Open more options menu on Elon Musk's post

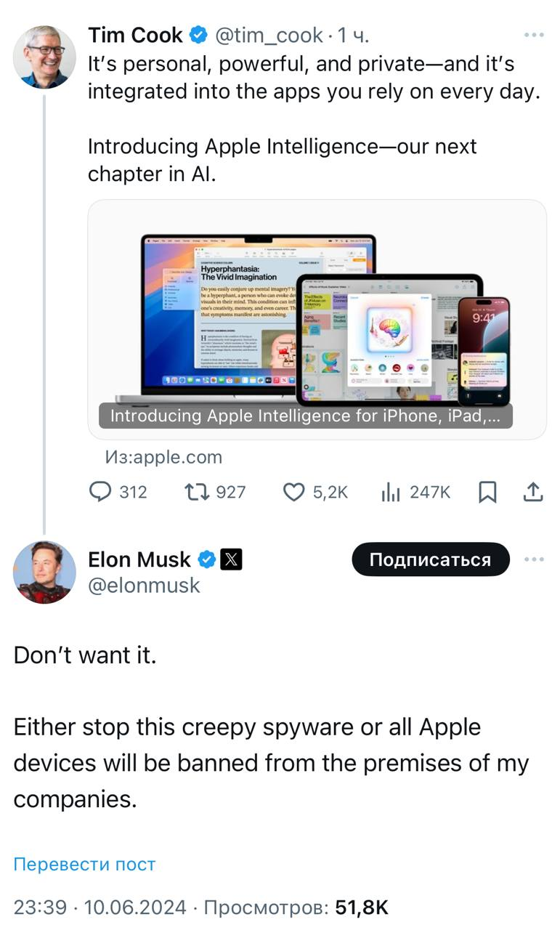[x=534, y=559]
